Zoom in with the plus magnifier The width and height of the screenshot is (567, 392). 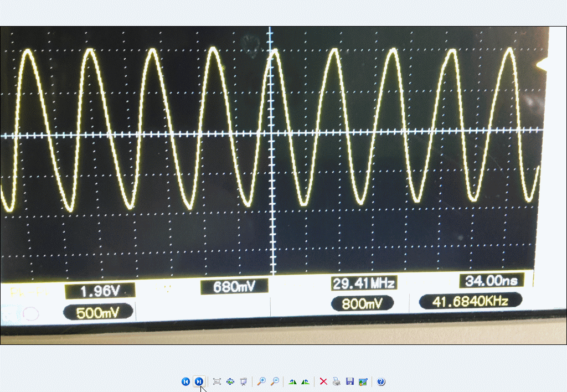(x=261, y=381)
